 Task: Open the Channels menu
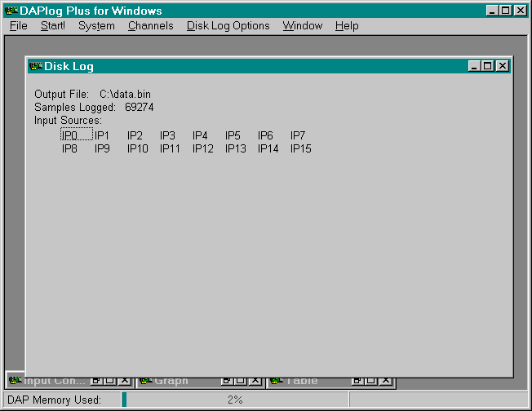[151, 26]
